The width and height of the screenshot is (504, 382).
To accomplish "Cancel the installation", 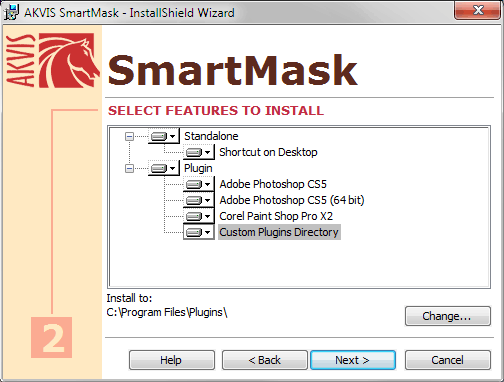I will 448,360.
